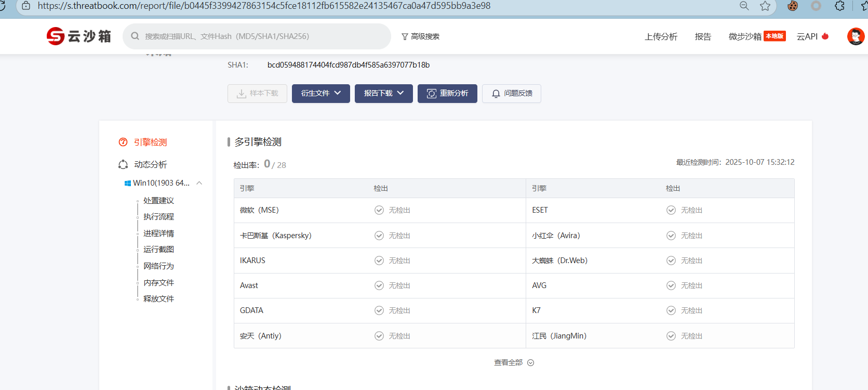Click the detection time 2025-10-07 15:32:12
This screenshot has width=868, height=390.
tap(760, 162)
